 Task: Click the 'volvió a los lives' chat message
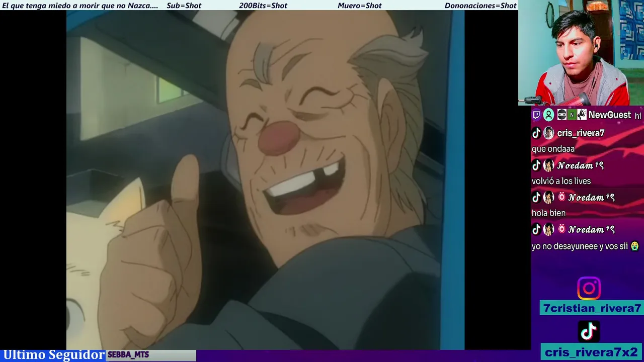point(561,182)
